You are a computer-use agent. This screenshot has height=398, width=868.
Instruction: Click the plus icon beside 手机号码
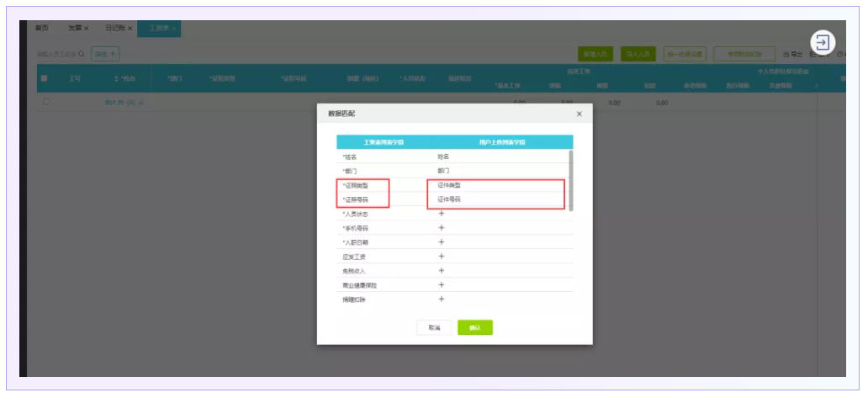pyautogui.click(x=441, y=228)
